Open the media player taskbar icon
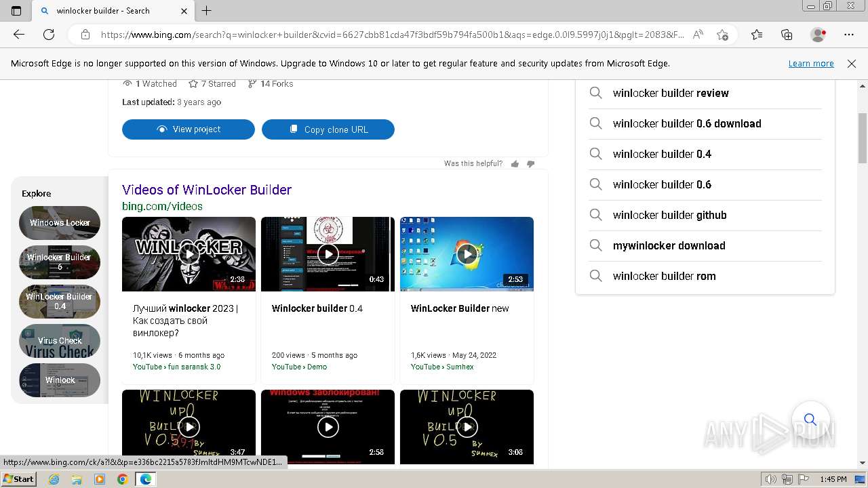 100,479
